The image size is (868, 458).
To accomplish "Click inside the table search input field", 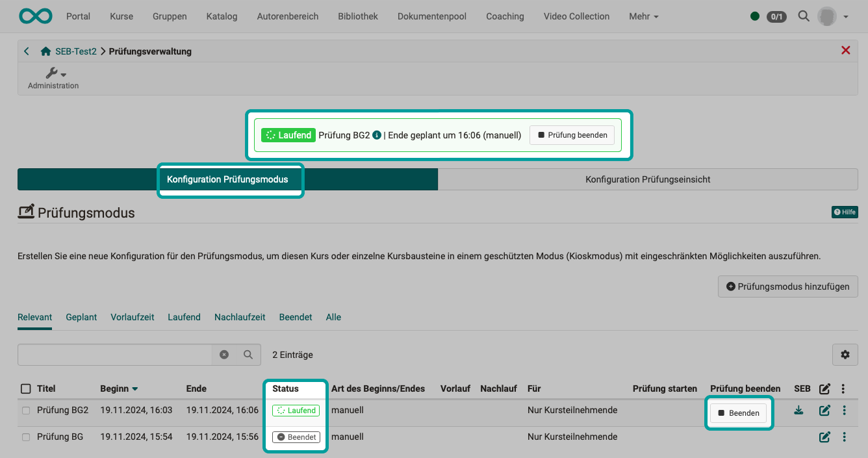I will point(114,355).
